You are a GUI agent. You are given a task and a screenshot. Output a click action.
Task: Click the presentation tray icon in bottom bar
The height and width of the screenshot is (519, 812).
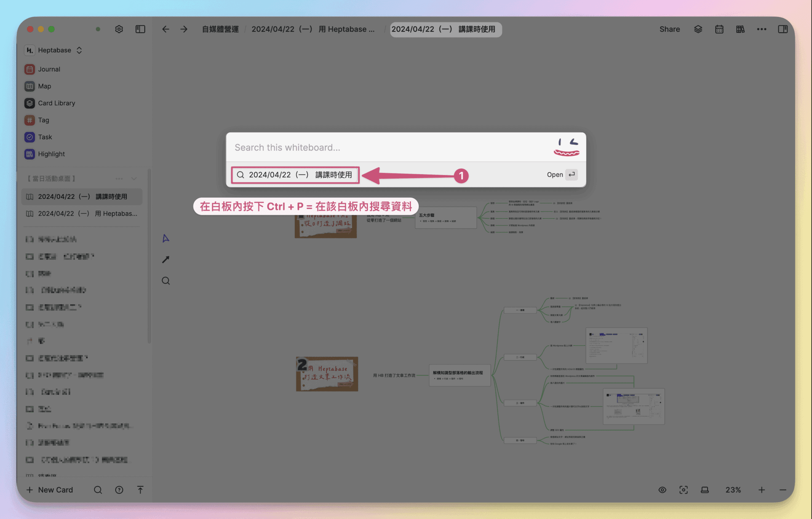(x=705, y=490)
